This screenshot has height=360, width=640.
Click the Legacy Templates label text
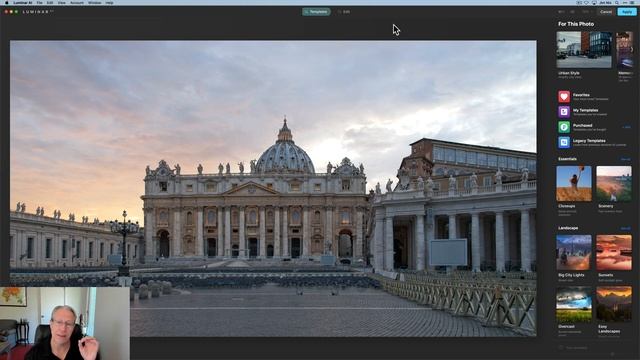589,141
